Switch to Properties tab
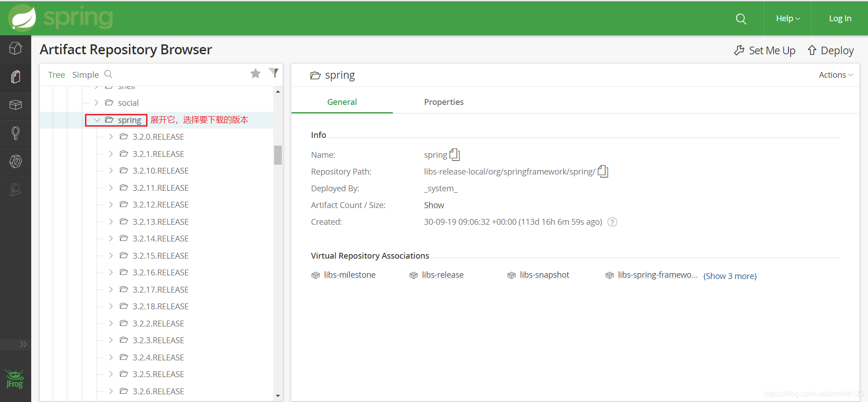868x402 pixels. point(444,102)
